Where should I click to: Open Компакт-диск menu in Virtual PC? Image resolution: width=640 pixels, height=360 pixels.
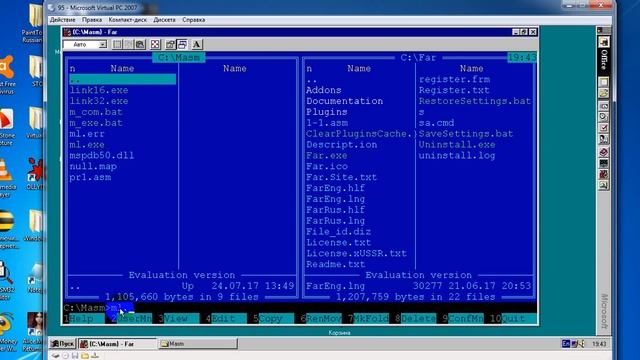point(127,20)
